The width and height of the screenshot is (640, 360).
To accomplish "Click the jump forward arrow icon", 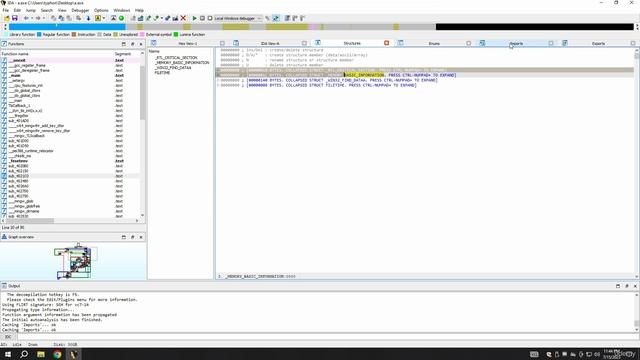I will pos(38,18).
